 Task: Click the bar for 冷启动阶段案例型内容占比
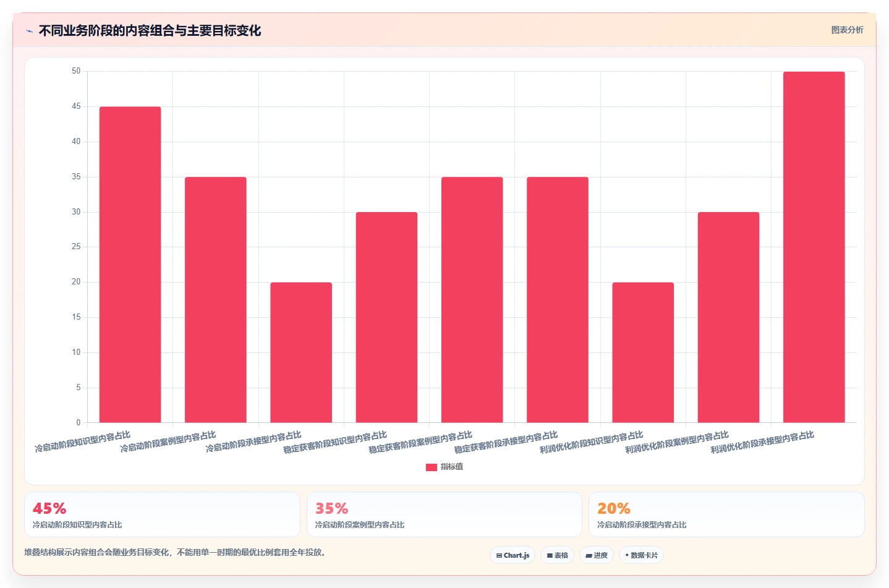(216, 300)
